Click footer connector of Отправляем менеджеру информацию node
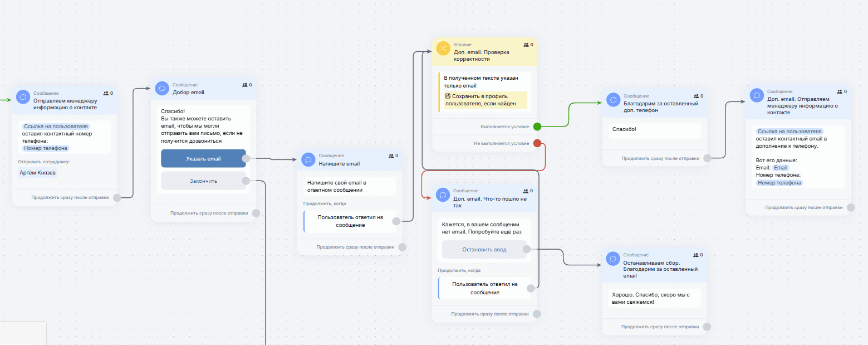The width and height of the screenshot is (868, 345). pos(117,197)
